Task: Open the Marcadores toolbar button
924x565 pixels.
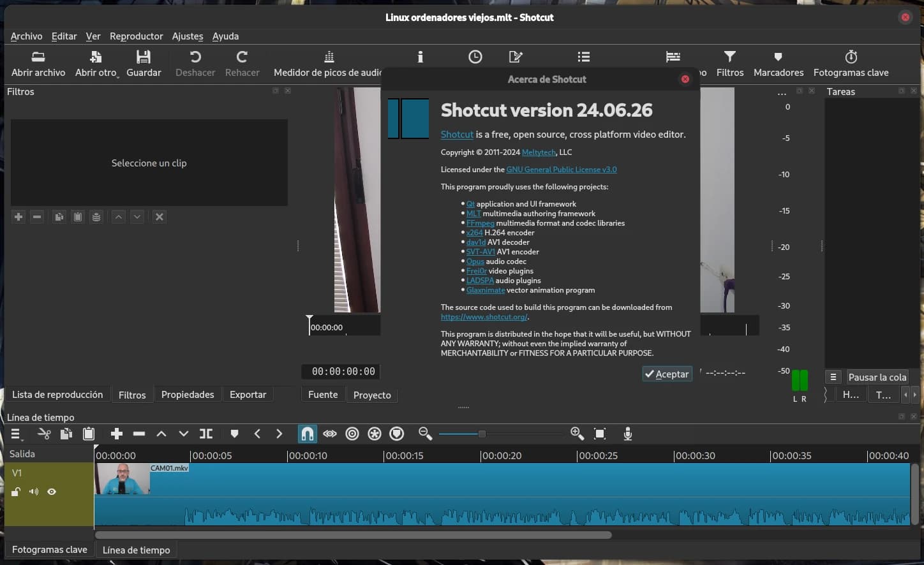Action: pos(779,64)
